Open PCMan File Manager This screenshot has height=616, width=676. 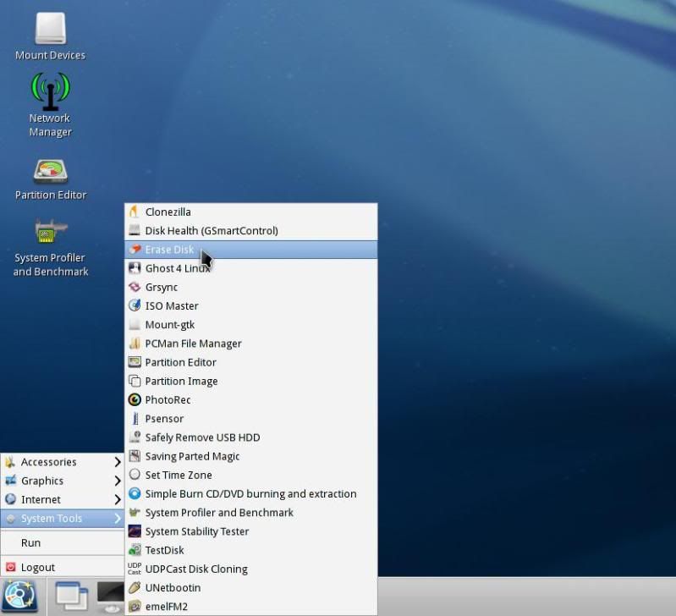pos(251,344)
